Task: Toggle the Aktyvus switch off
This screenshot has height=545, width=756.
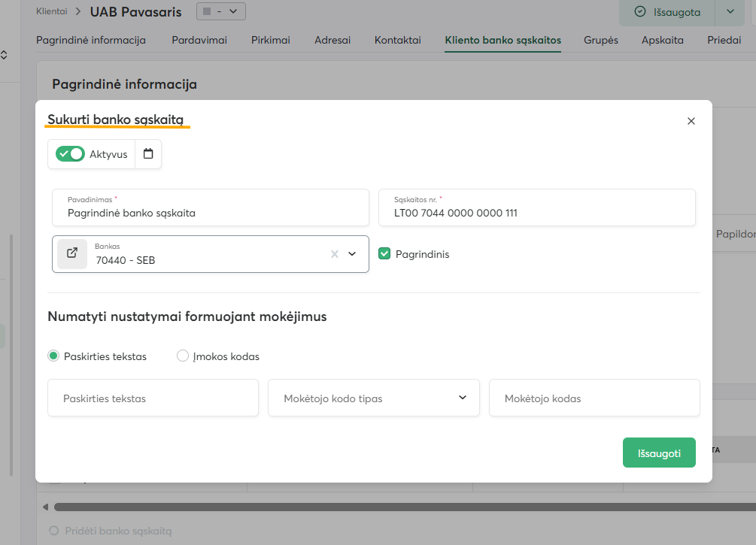Action: 70,154
